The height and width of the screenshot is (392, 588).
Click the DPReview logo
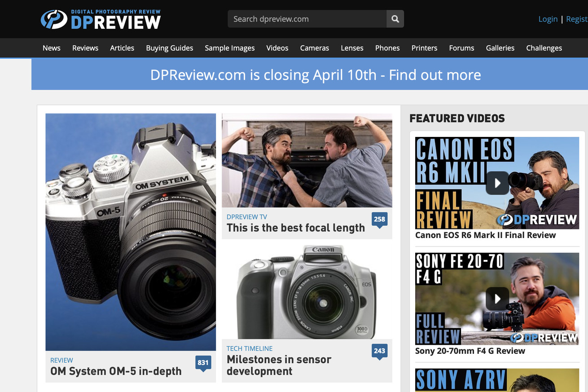click(101, 19)
